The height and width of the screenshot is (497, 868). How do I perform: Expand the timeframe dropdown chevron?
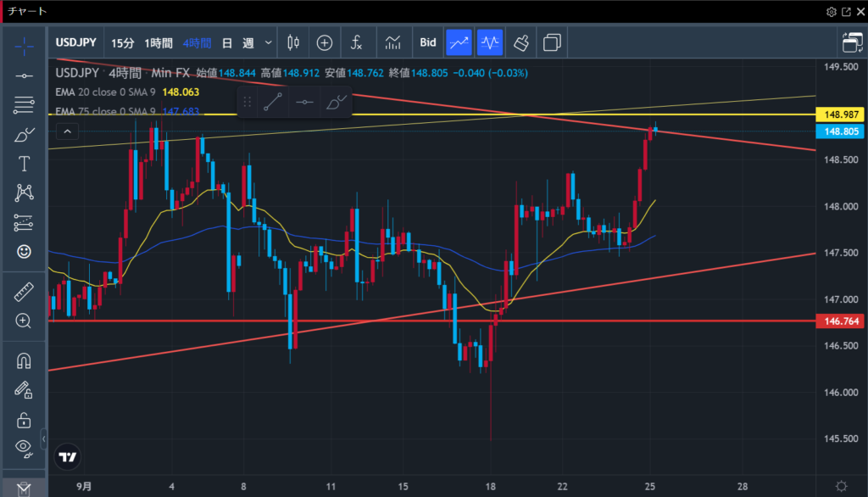pos(269,42)
